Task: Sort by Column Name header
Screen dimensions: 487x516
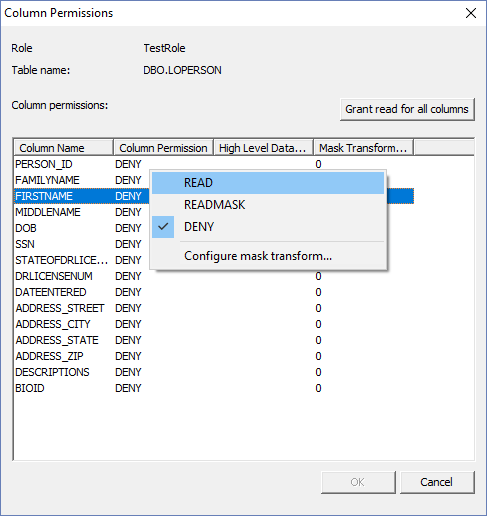Action: 64,148
